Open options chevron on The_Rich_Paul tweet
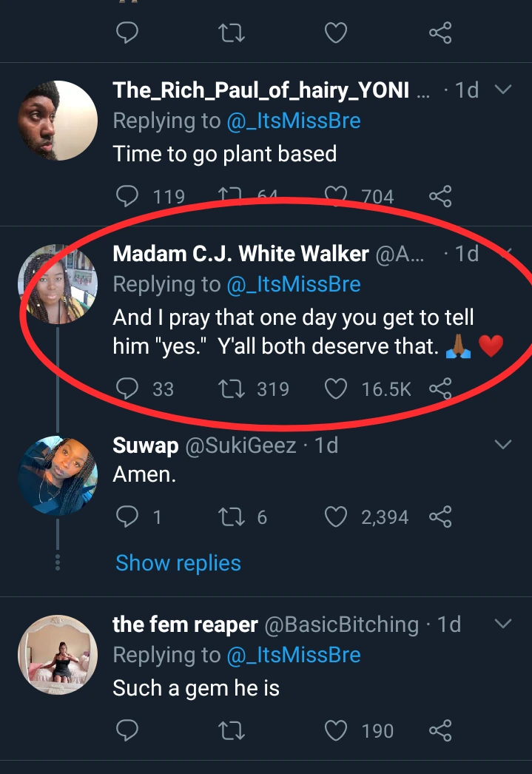The height and width of the screenshot is (774, 532). coord(502,90)
